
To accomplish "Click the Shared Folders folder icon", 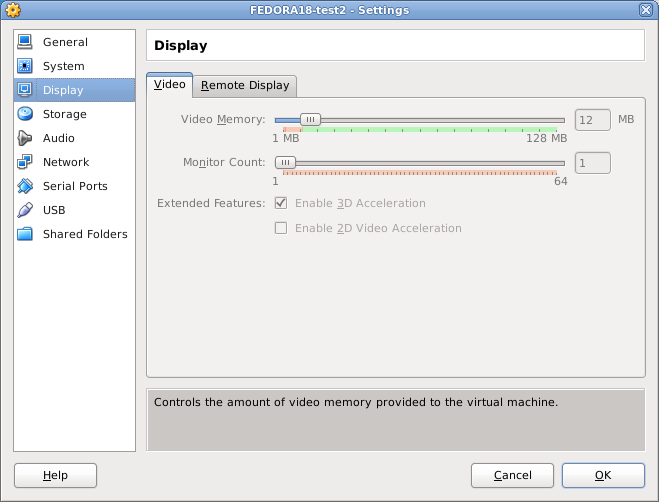I will coord(25,234).
